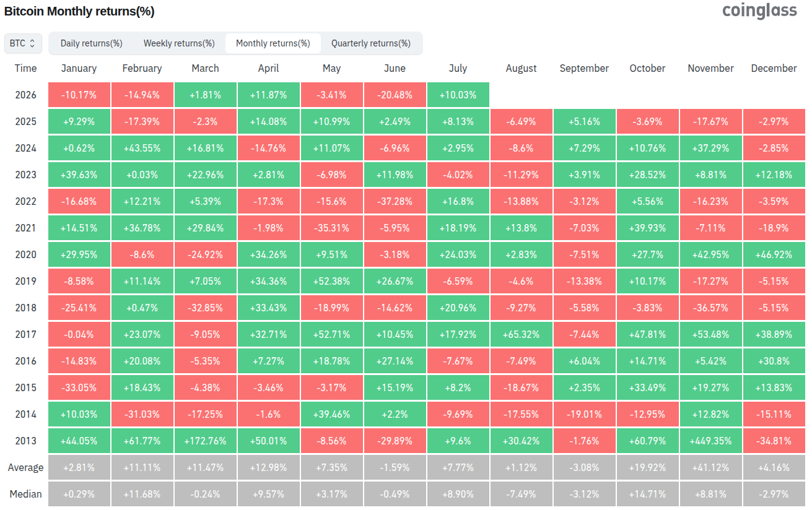Click the Bitcoin Monthly returns(%) title
Viewport: 812px width, 510px height.
click(79, 11)
